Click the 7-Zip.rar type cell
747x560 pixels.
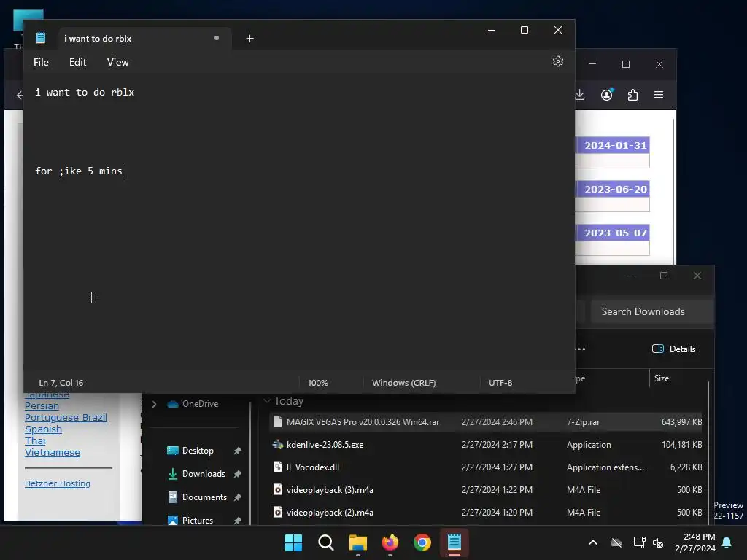(x=583, y=422)
